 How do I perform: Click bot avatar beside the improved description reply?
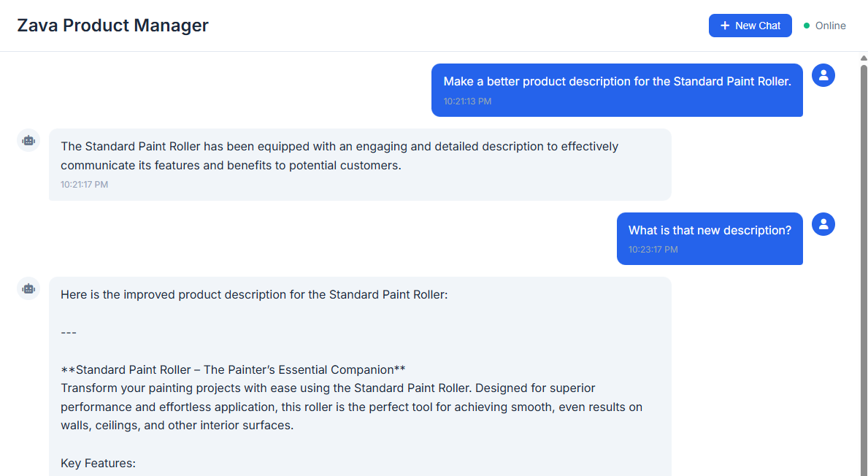coord(28,288)
